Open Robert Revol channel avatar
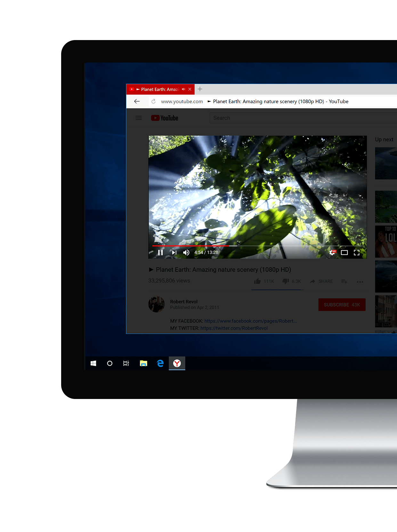 coord(157,304)
